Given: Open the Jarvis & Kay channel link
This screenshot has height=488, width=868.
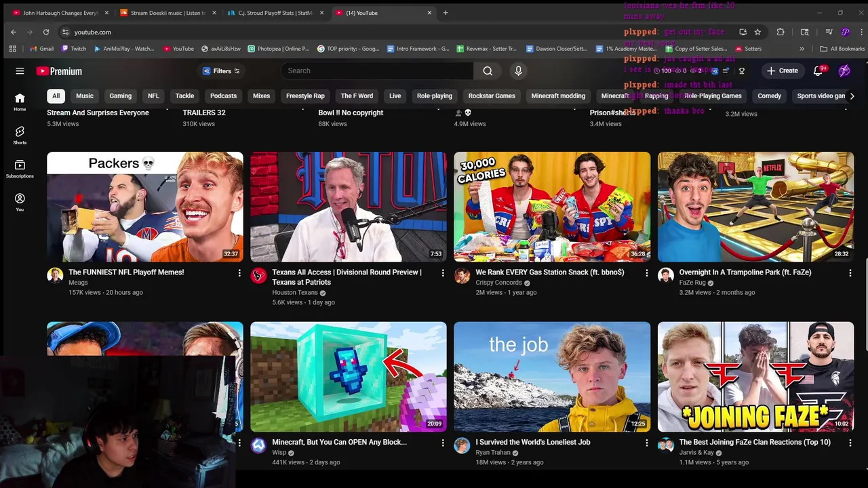Looking at the screenshot, I should coord(696,453).
